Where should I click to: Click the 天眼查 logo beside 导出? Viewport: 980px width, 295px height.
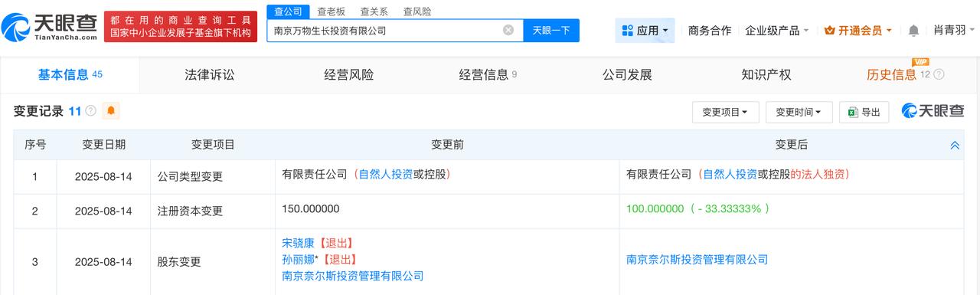[x=933, y=111]
